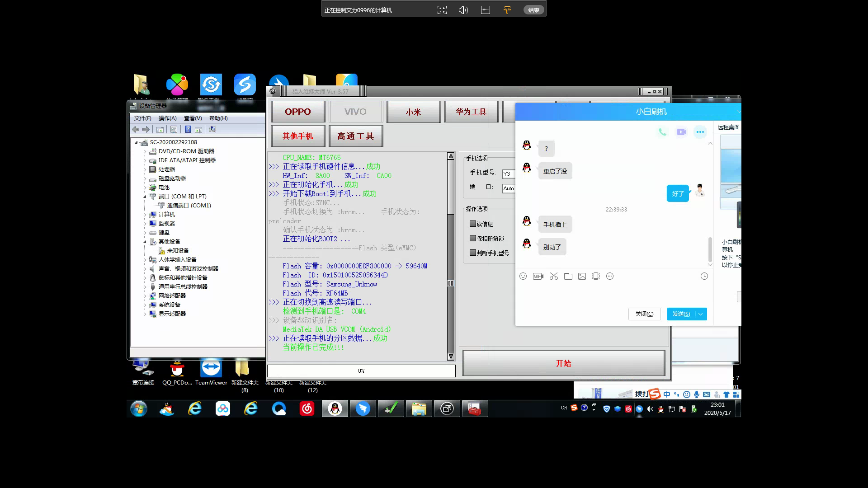Expand the 显示适配器 node
Screen dimensions: 868x488
pyautogui.click(x=145, y=314)
